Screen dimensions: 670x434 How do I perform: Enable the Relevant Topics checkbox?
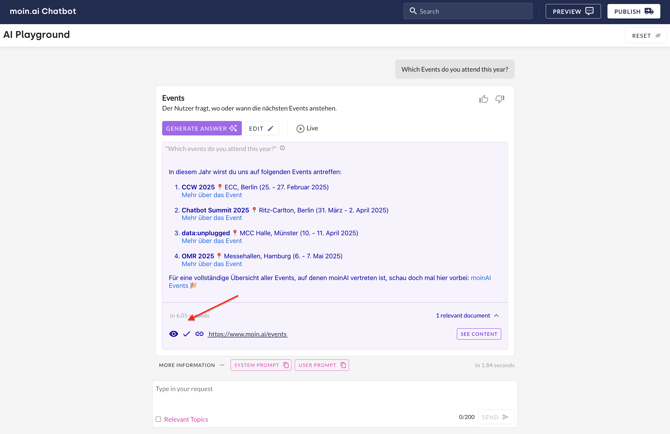(158, 419)
